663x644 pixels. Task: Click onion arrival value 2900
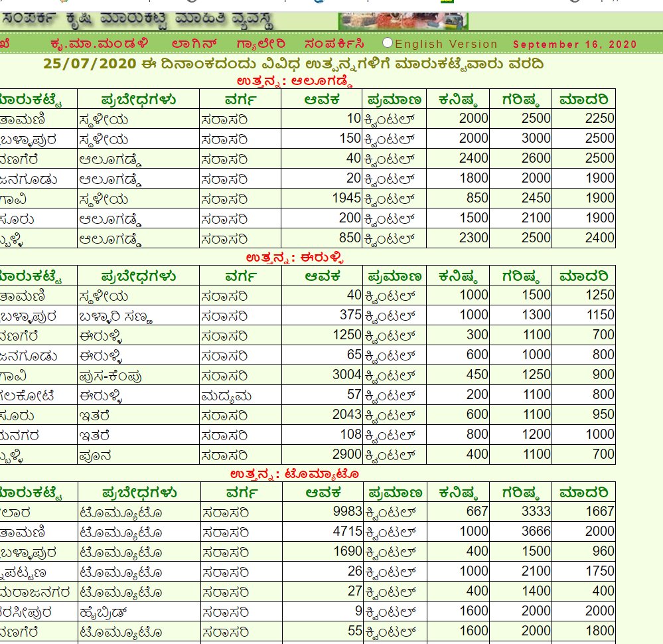pos(346,454)
